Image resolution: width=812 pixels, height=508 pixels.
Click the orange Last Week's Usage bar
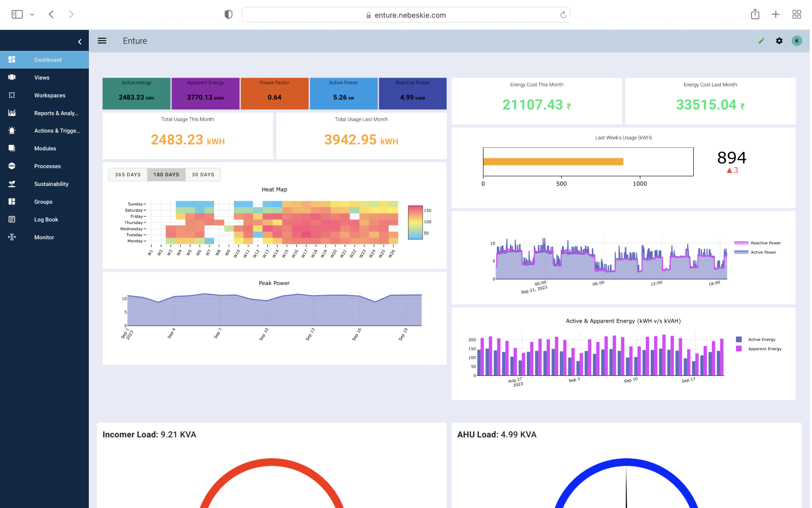pyautogui.click(x=553, y=162)
